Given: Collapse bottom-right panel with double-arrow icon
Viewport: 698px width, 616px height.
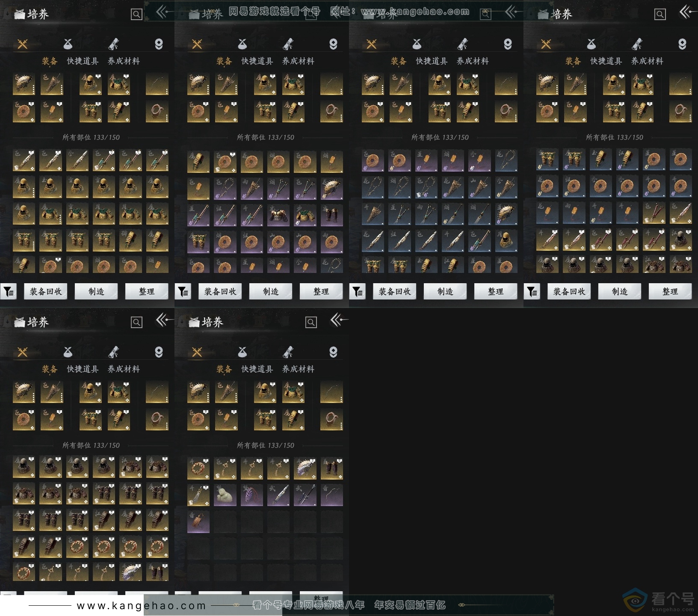Looking at the screenshot, I should tap(339, 320).
